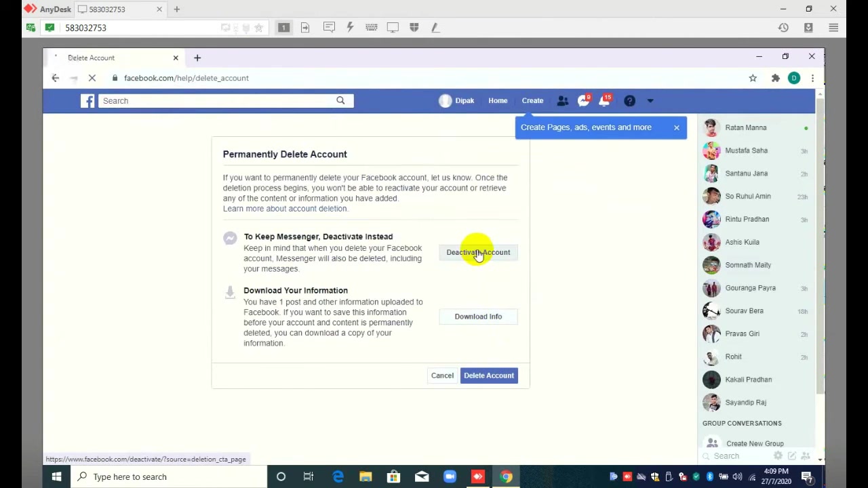Click the search magnifier icon
Screen dimensions: 868x488
point(340,100)
